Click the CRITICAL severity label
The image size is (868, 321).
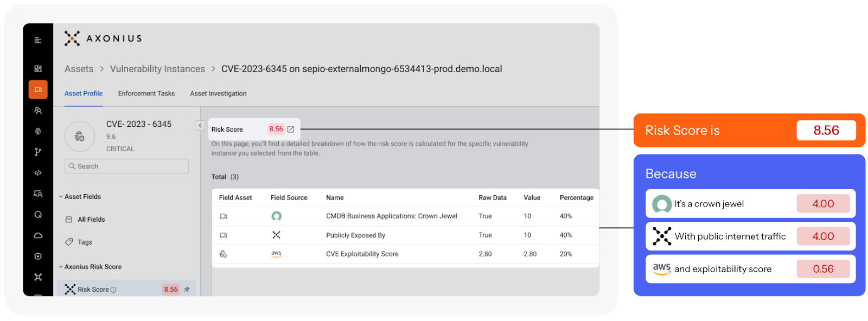pos(120,149)
